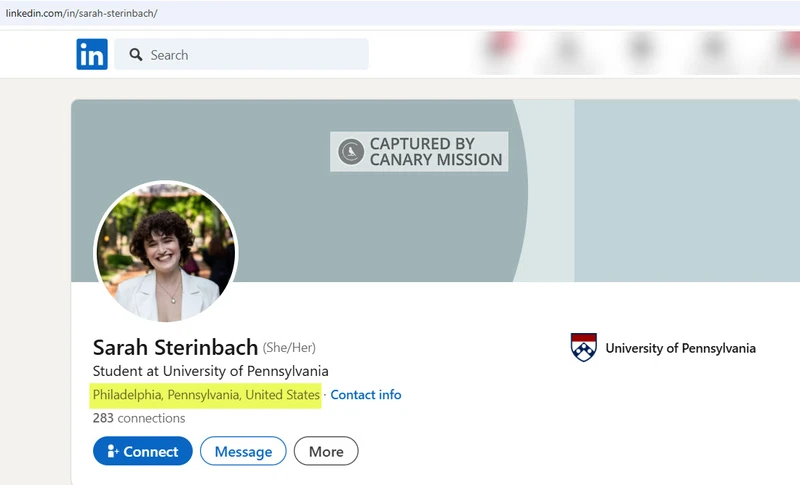The width and height of the screenshot is (800, 485).
Task: Click the Philadelphia, Pennsylvania, United States location
Action: (x=206, y=395)
